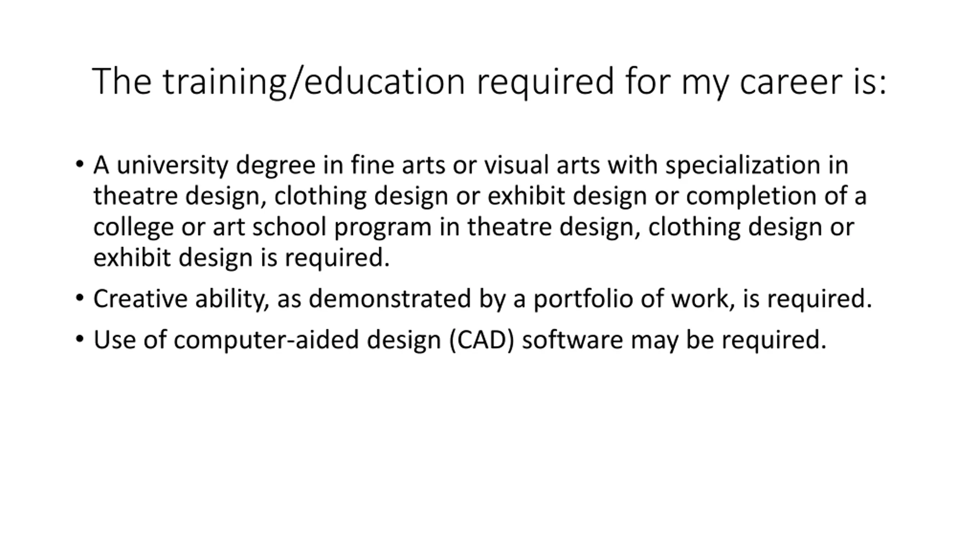This screenshot has width=980, height=551.
Task: Click the word "specialization" in the first bullet
Action: [x=743, y=165]
